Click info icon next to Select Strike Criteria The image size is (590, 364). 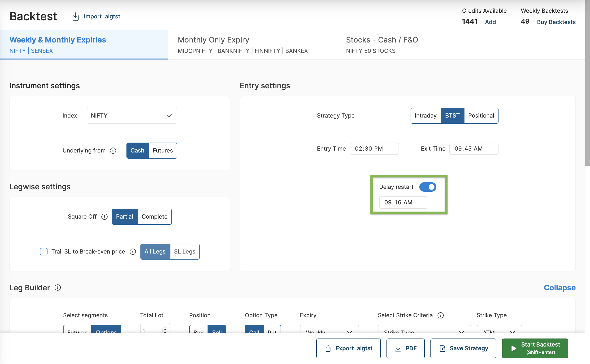441,315
